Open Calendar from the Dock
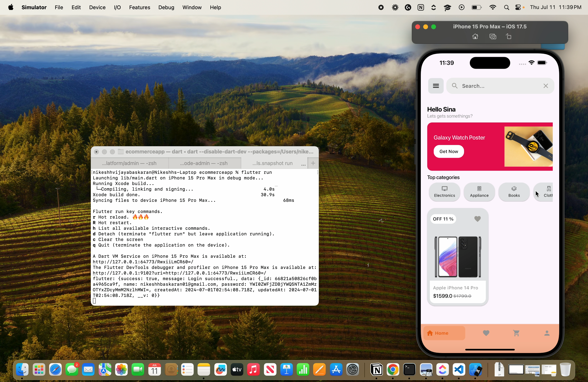The image size is (588, 382). pyautogui.click(x=155, y=369)
